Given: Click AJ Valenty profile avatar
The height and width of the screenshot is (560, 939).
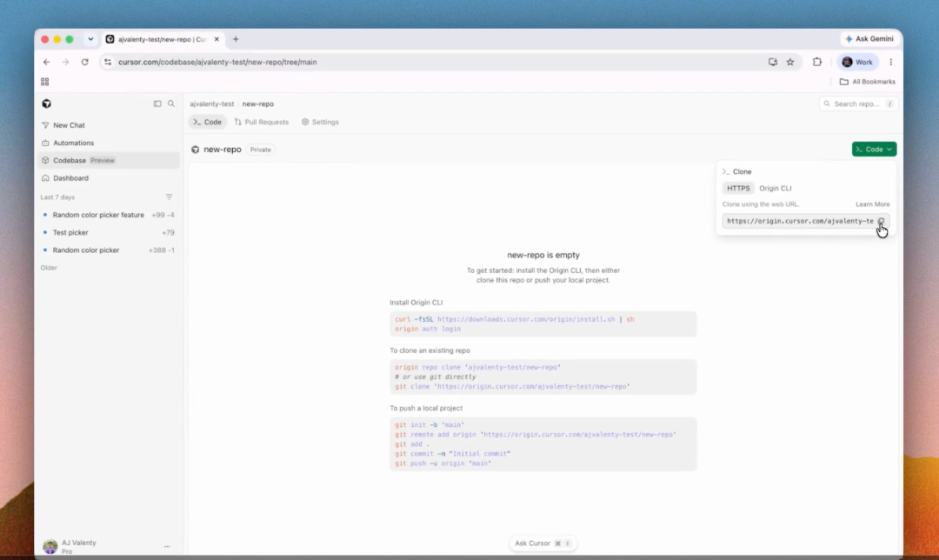Looking at the screenshot, I should (x=50, y=546).
